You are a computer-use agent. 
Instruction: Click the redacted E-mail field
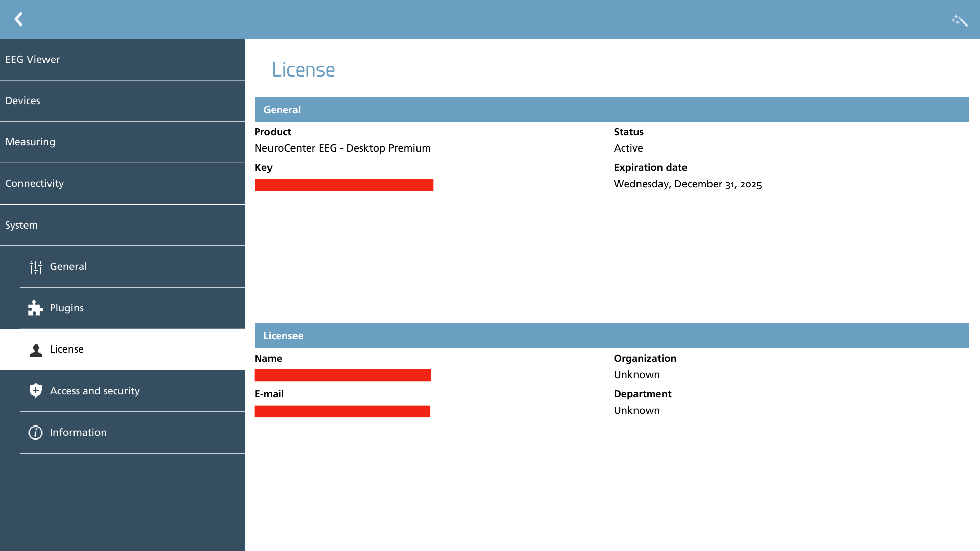tap(342, 411)
